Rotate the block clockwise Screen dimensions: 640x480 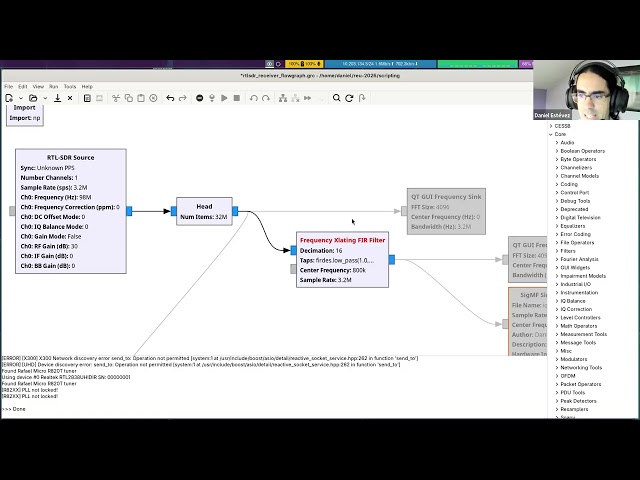click(266, 98)
